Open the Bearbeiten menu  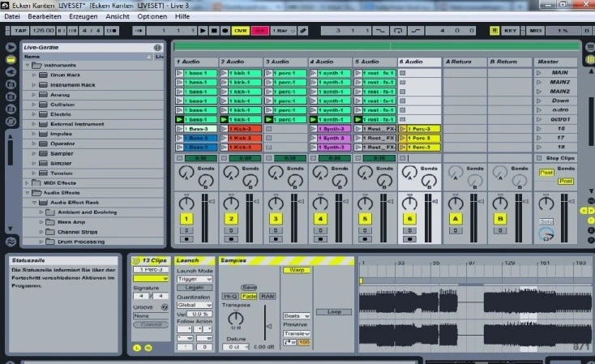(x=44, y=16)
